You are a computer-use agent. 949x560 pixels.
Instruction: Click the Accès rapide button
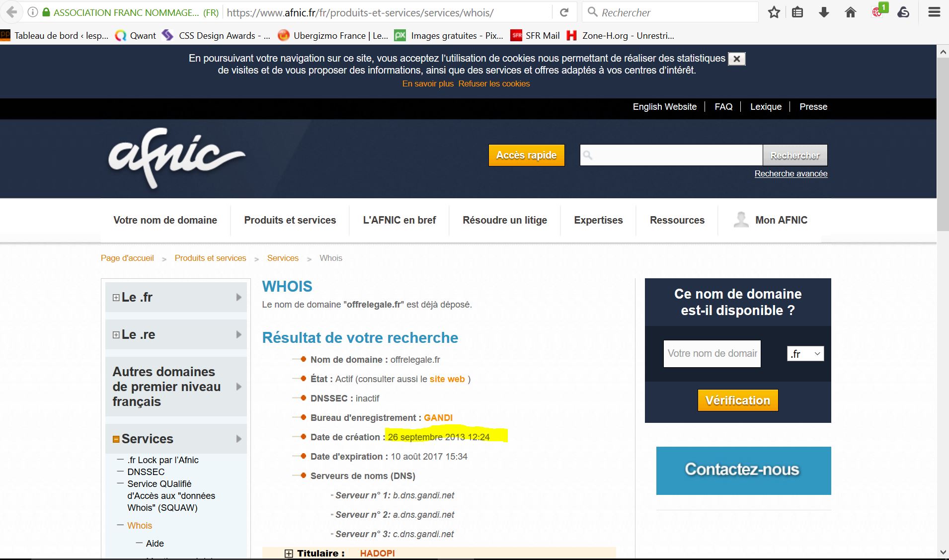click(x=527, y=155)
